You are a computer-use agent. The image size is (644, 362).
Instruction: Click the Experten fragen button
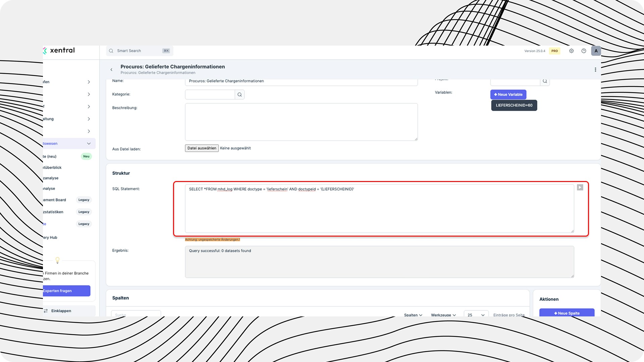click(x=66, y=291)
